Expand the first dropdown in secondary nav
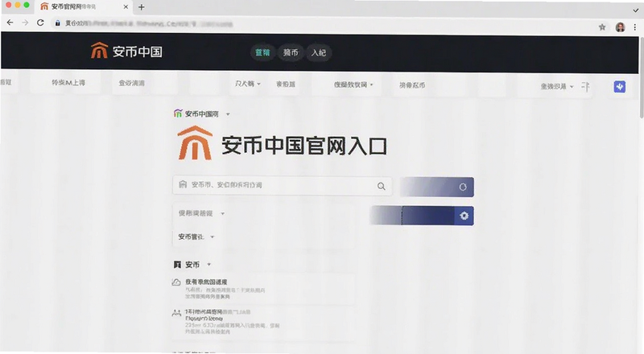The image size is (644, 354). 248,84
